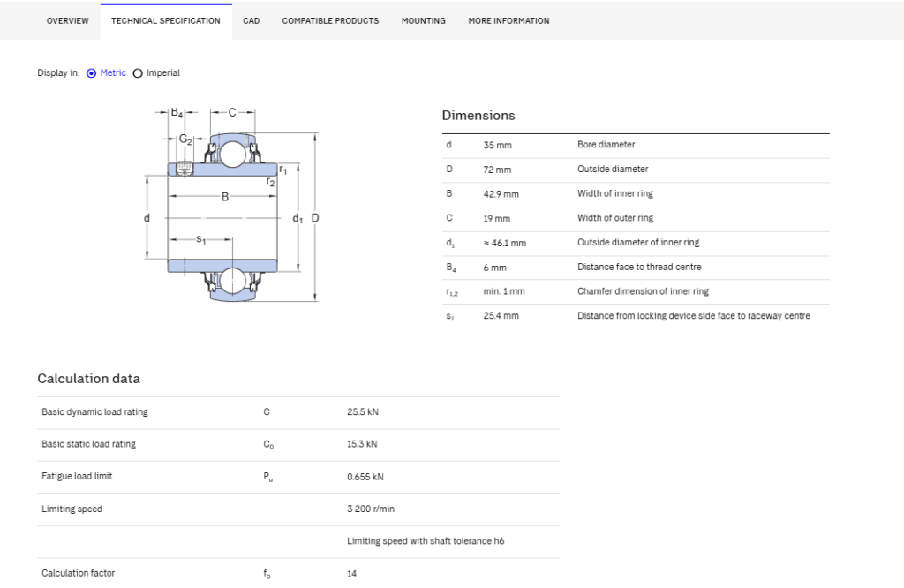Click the '15.3 kN' value
904x588 pixels.
(362, 444)
